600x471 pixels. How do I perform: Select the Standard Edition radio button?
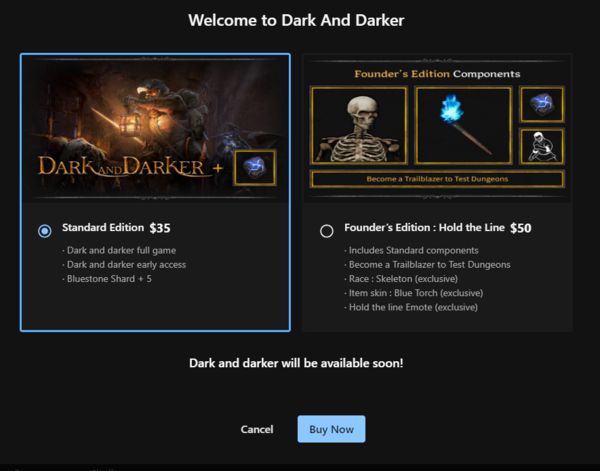[x=45, y=231]
